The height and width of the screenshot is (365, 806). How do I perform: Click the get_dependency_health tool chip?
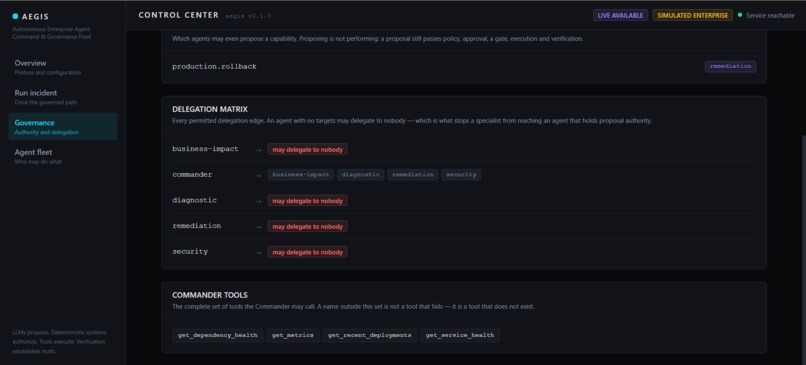click(x=217, y=335)
